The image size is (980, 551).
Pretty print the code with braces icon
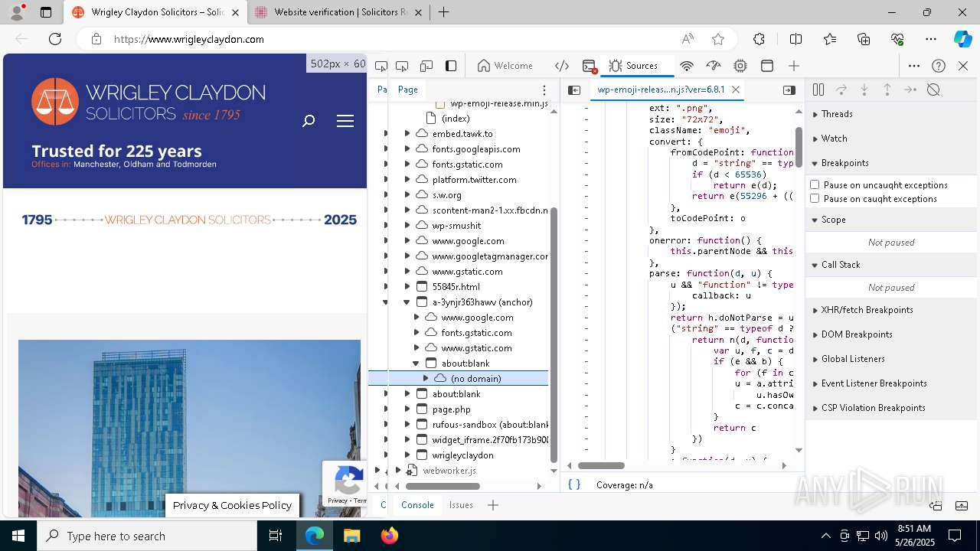coord(574,484)
